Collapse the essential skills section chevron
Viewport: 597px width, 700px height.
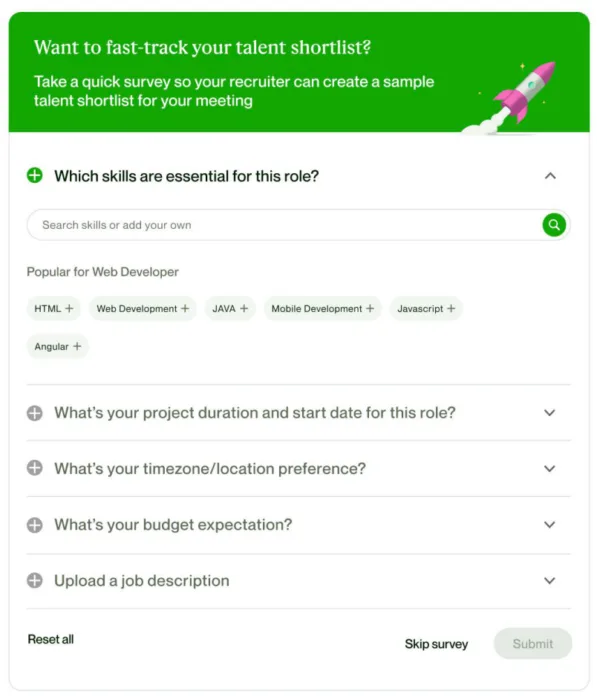pos(550,176)
